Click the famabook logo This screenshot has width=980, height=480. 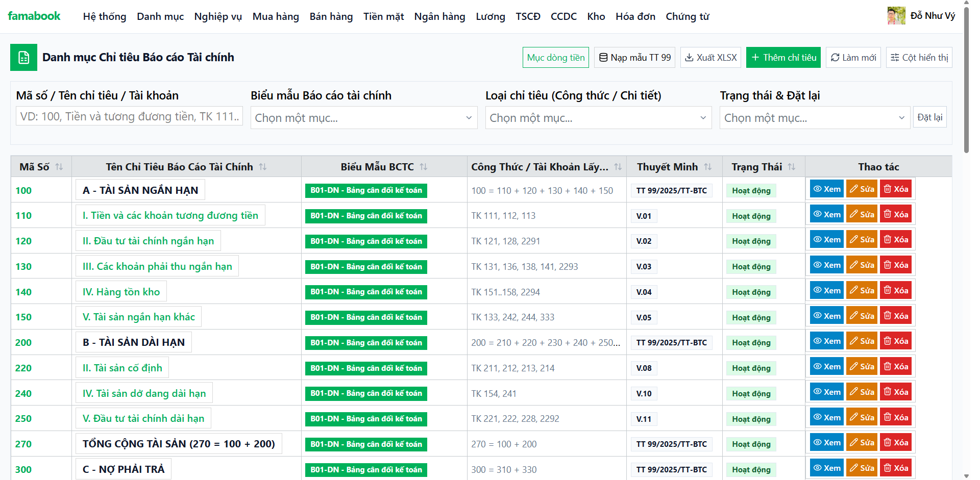pyautogui.click(x=34, y=16)
